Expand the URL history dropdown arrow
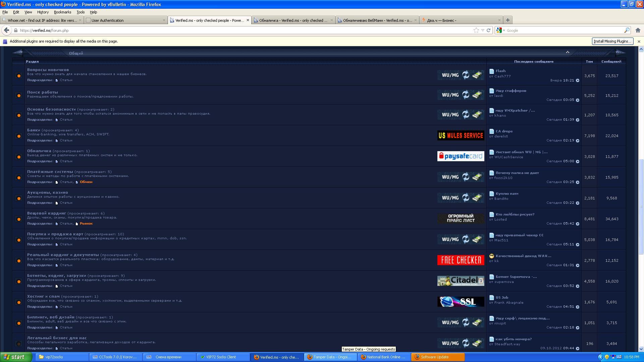 click(483, 31)
